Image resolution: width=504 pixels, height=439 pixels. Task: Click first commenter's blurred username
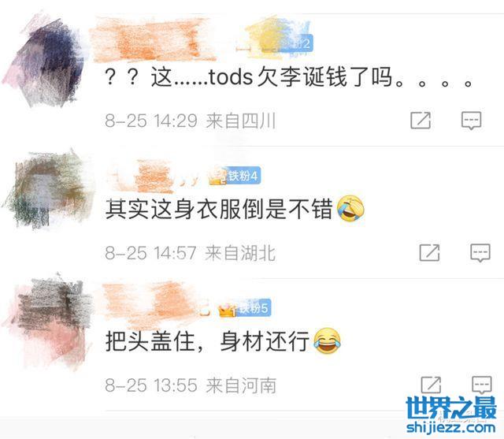coord(151,39)
